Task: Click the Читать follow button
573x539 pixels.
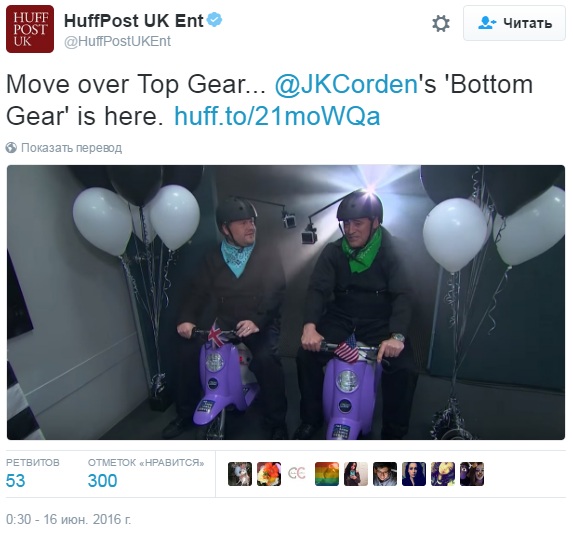Action: (x=514, y=23)
